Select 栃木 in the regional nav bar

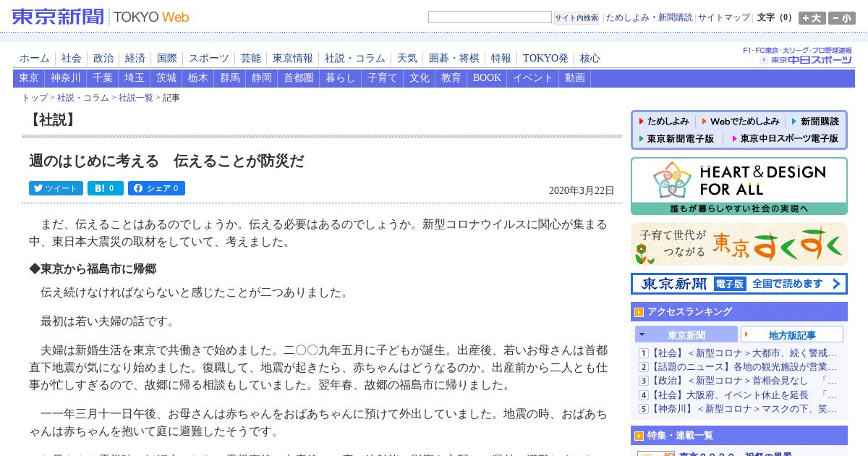click(x=198, y=78)
